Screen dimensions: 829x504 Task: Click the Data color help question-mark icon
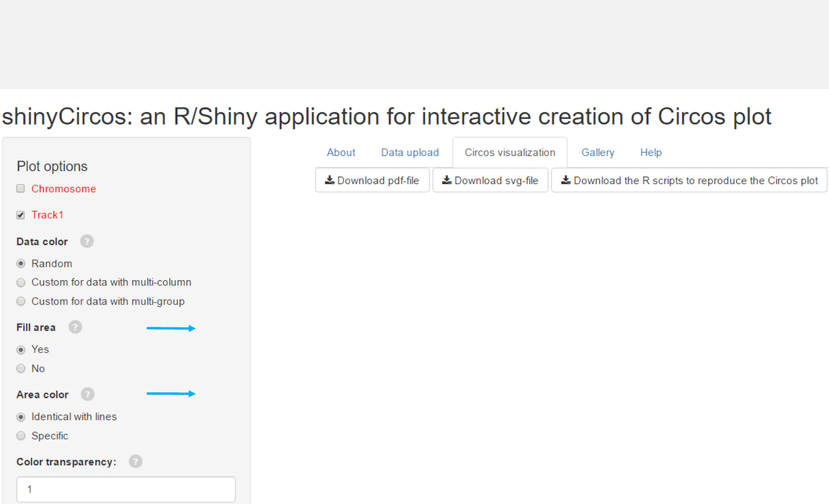tap(87, 241)
